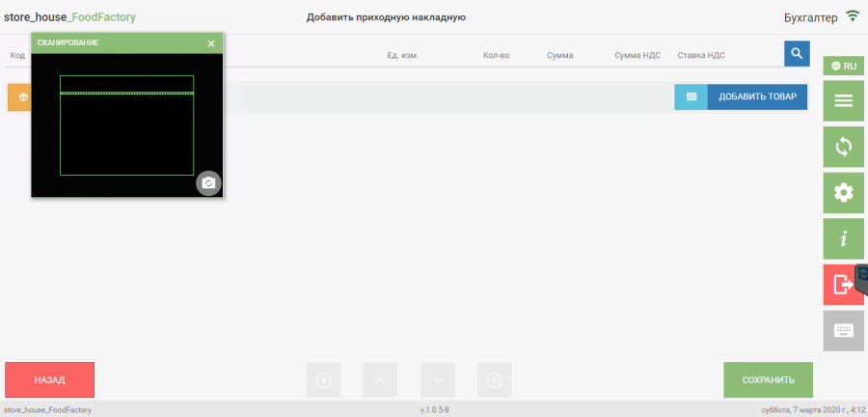Close the Сканирование scanner popup
Image resolution: width=868 pixels, height=417 pixels.
(211, 43)
